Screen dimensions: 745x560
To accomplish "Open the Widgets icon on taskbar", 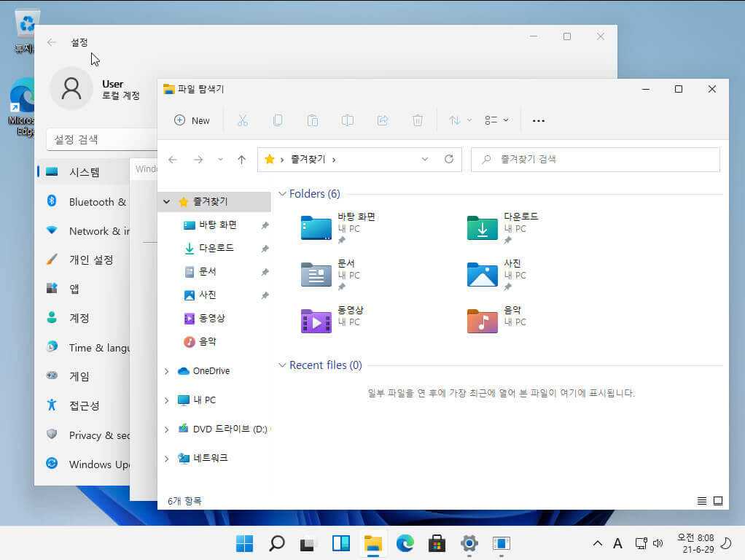I will pos(340,543).
